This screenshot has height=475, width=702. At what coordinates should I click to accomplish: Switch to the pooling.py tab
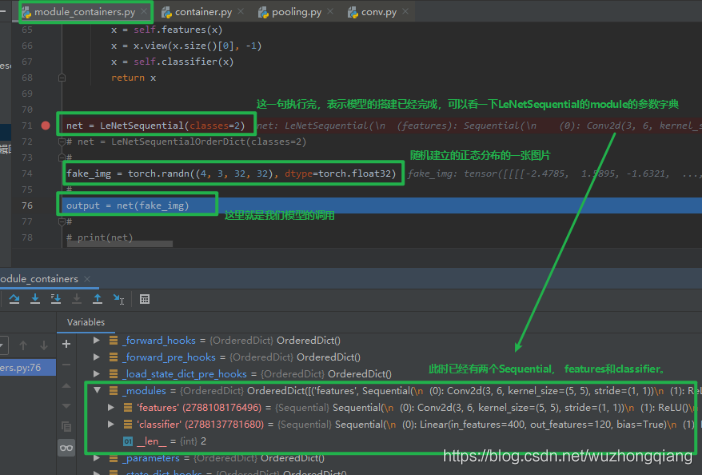point(296,12)
